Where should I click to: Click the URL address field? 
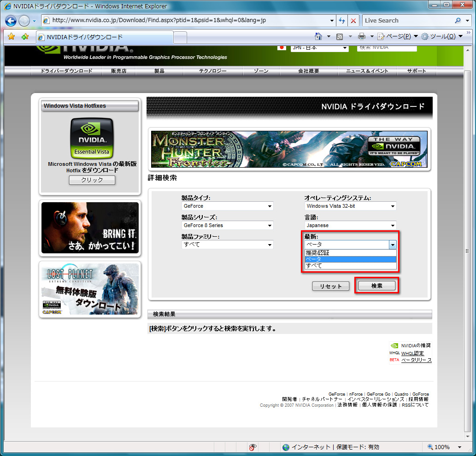[x=188, y=20]
